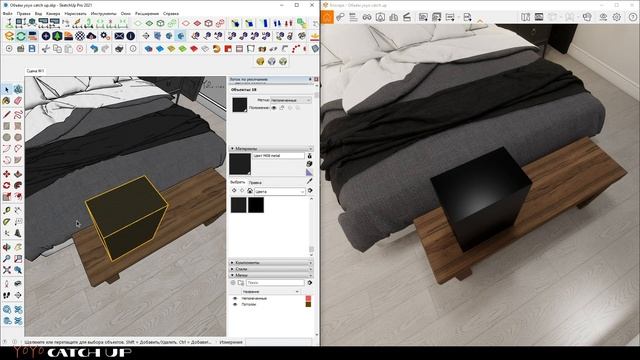Select the Zoom magnifier tool
This screenshot has height=360, width=640.
pyautogui.click(x=7, y=259)
